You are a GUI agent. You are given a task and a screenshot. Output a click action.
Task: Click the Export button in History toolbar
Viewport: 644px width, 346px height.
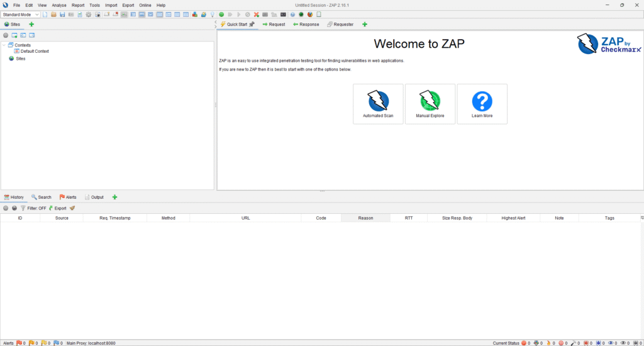[57, 208]
